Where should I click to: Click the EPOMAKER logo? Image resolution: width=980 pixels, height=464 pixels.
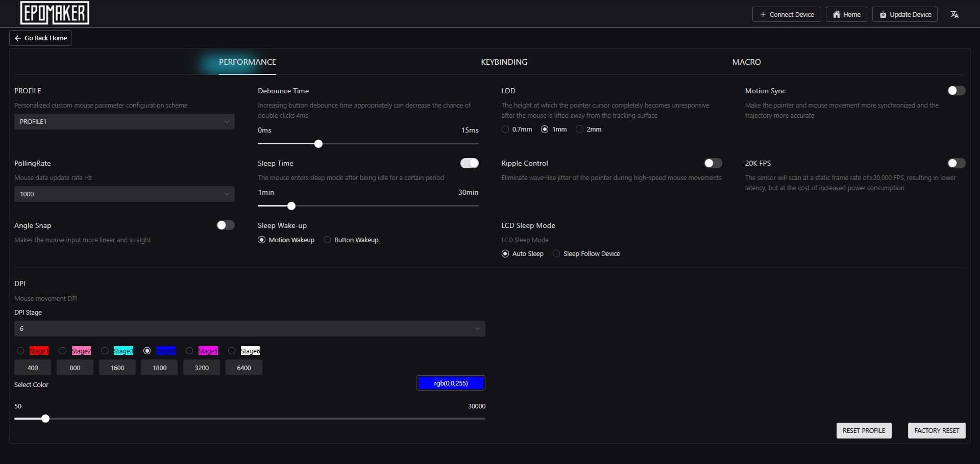[x=55, y=13]
